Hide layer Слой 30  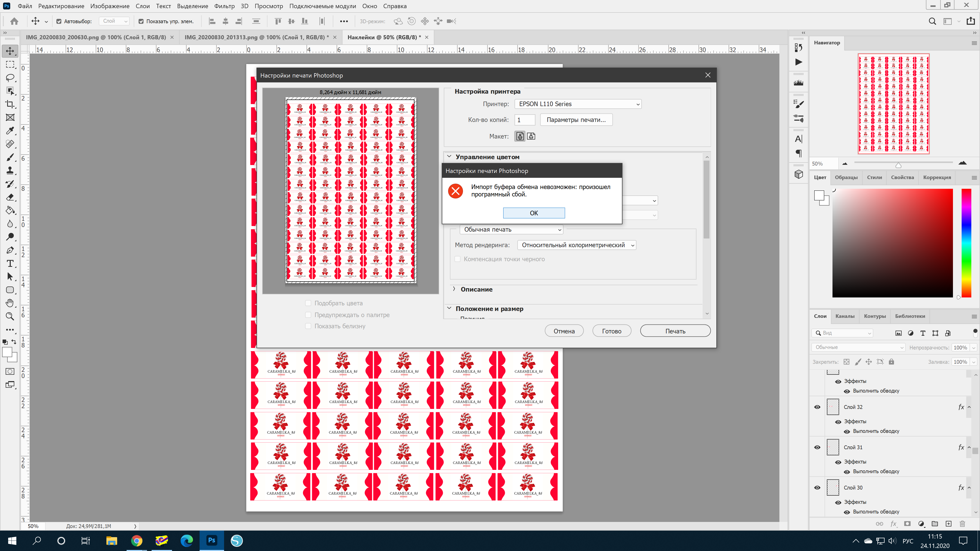817,487
